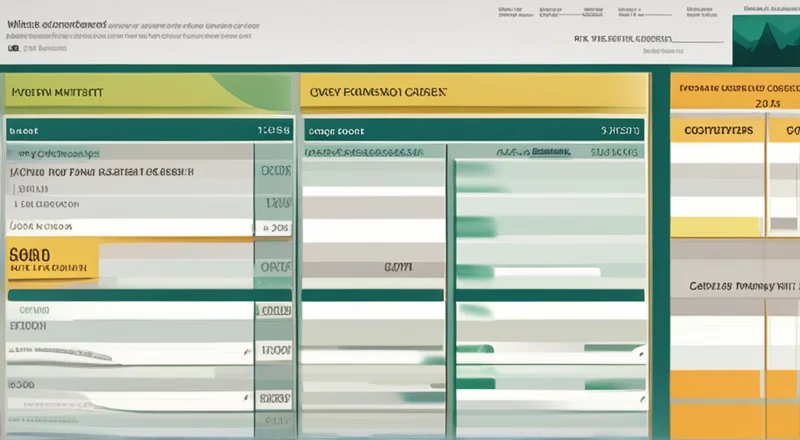
Task: Click the '1:0SS' value in the left table header
Action: [272, 130]
